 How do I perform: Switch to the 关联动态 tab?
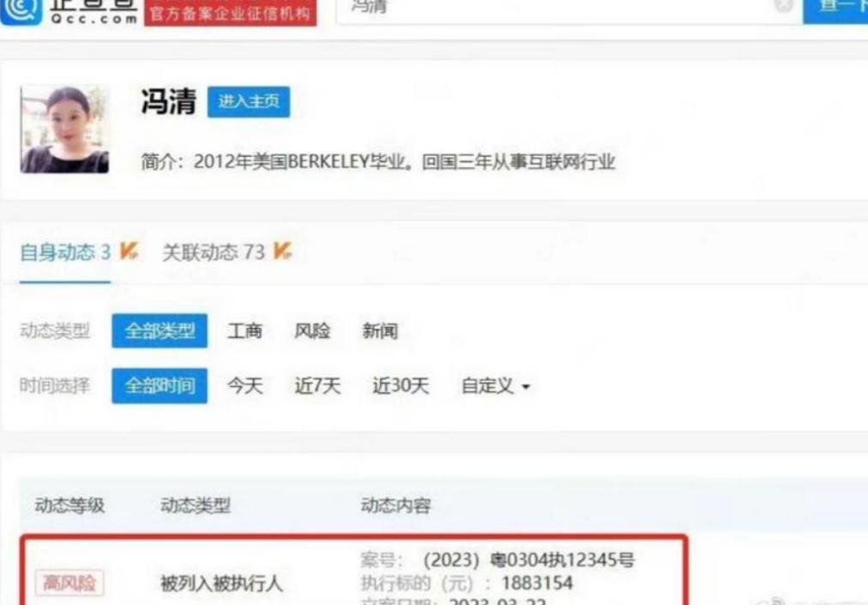[x=214, y=252]
